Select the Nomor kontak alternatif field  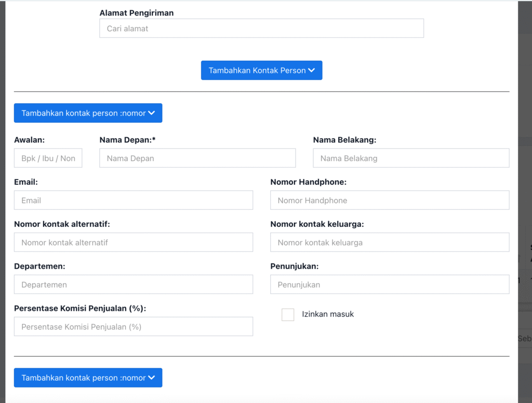134,243
